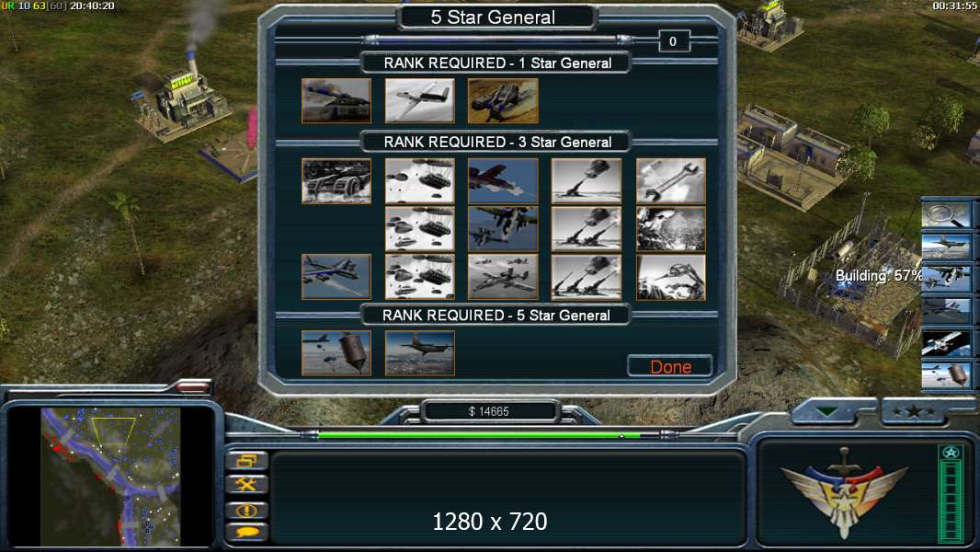Click the wrench-and-hammer options button

pyautogui.click(x=246, y=484)
